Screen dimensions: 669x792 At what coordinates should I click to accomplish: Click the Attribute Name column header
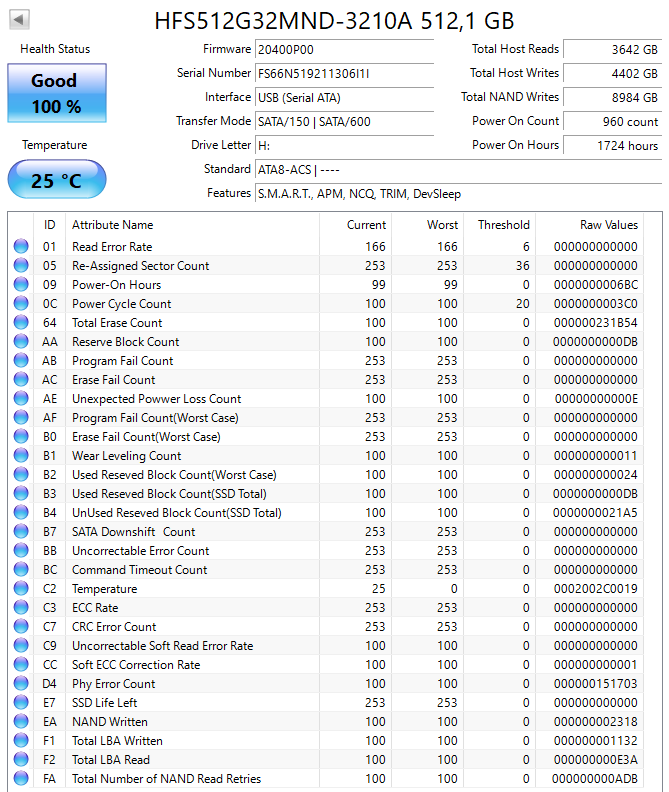pyautogui.click(x=113, y=225)
